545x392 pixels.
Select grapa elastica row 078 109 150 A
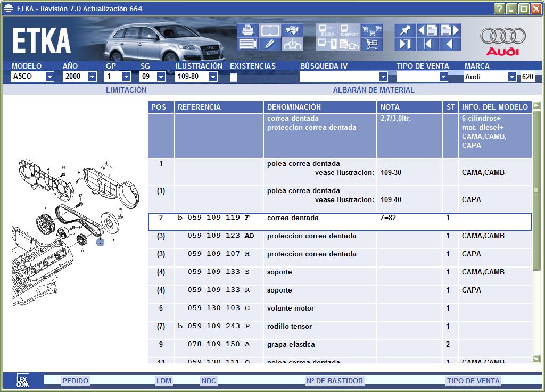[340, 348]
